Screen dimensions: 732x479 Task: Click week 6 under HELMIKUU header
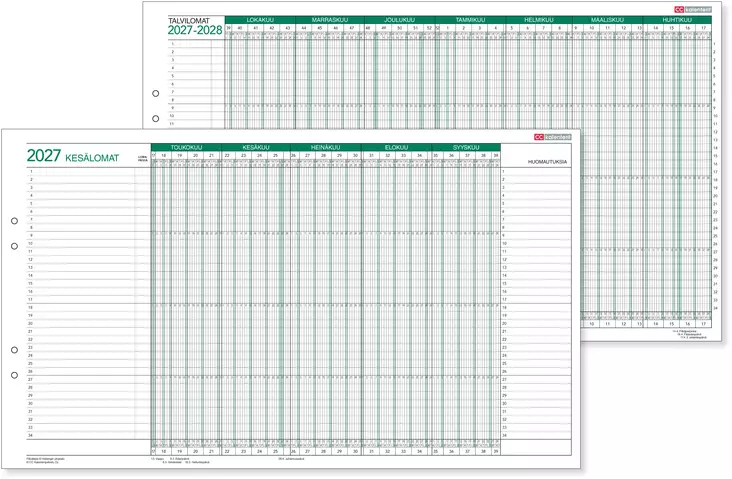(x=528, y=28)
